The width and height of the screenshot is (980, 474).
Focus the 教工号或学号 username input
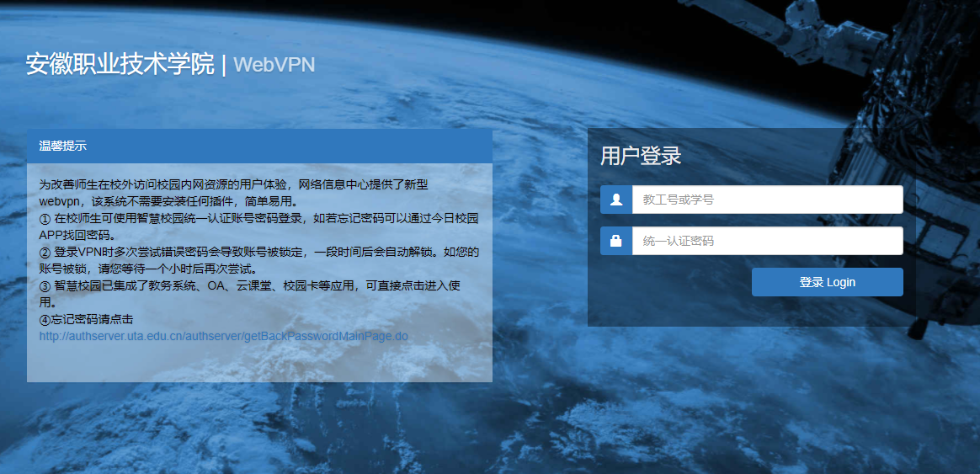768,200
